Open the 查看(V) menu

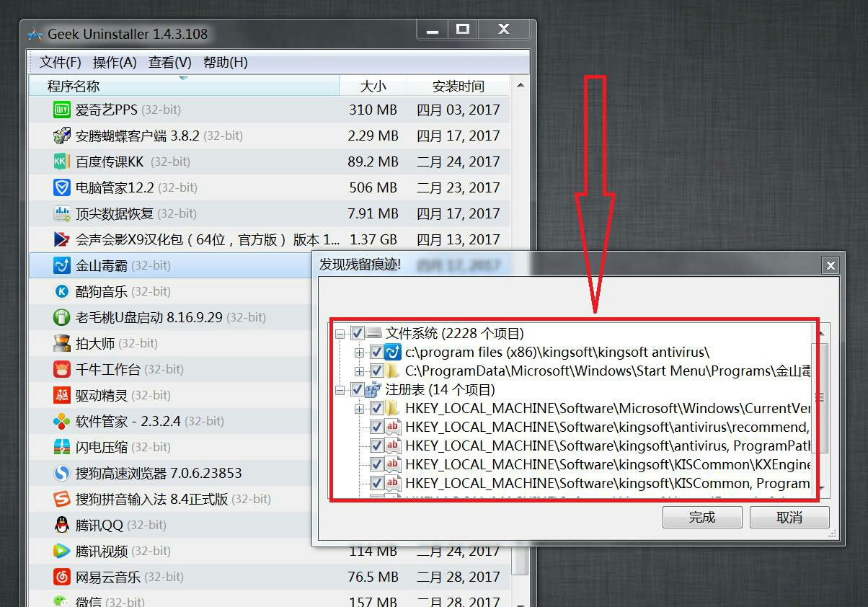point(170,63)
